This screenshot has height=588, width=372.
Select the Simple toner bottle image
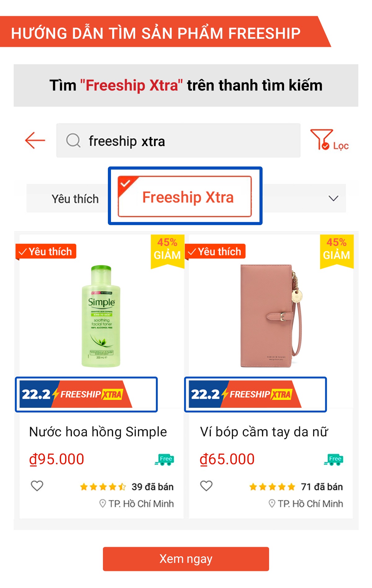point(101,316)
